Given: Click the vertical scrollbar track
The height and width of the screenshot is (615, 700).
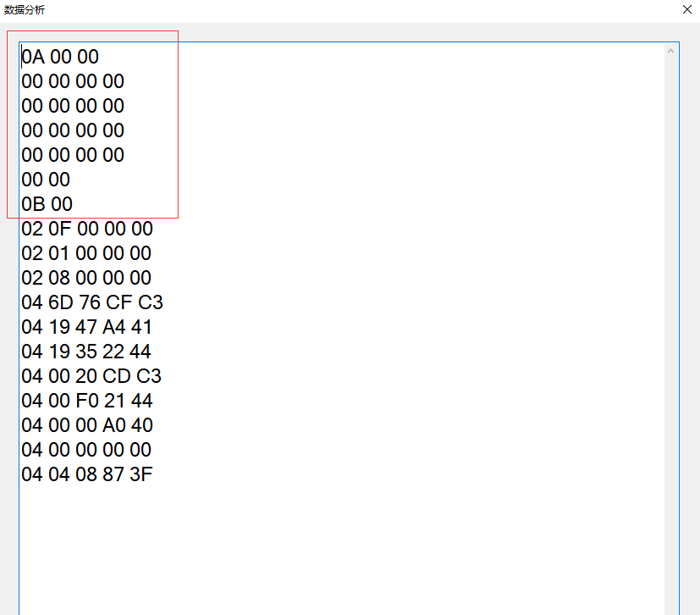Looking at the screenshot, I should pyautogui.click(x=670, y=335).
